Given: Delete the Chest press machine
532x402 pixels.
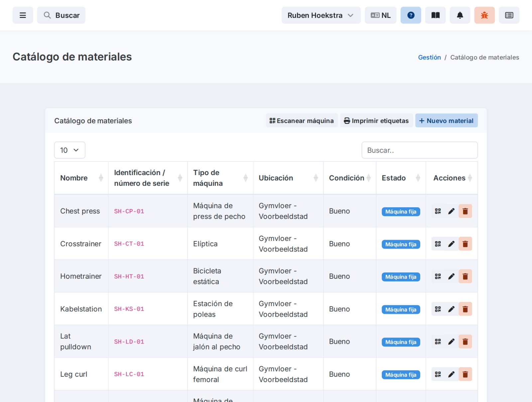Looking at the screenshot, I should point(465,211).
